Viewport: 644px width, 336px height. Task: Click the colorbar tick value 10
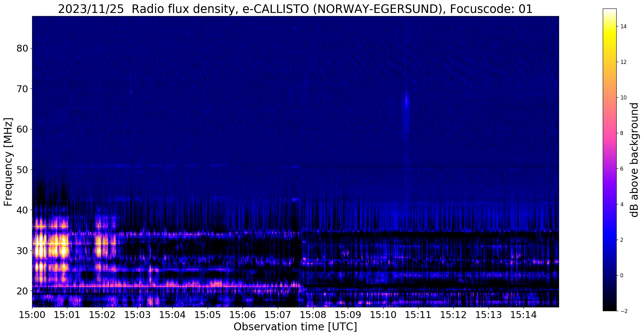pos(623,98)
